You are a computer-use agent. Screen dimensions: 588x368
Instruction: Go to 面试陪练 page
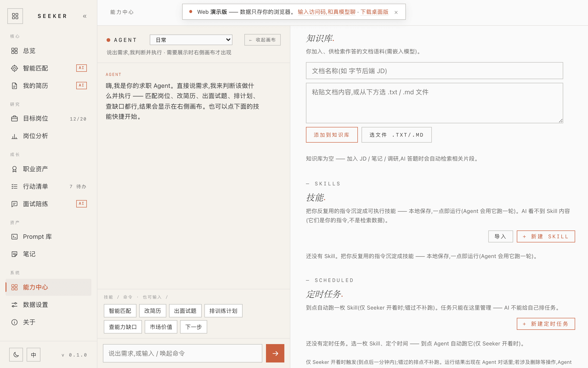[48, 204]
